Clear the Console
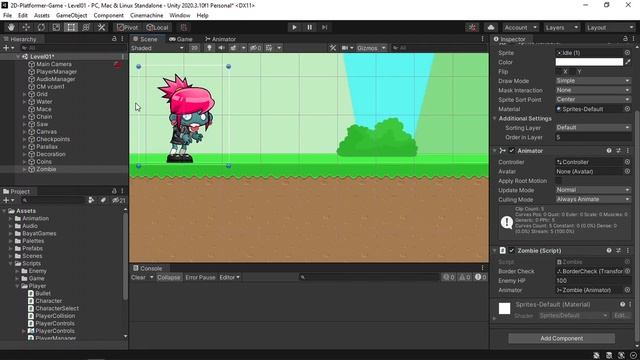 point(138,277)
